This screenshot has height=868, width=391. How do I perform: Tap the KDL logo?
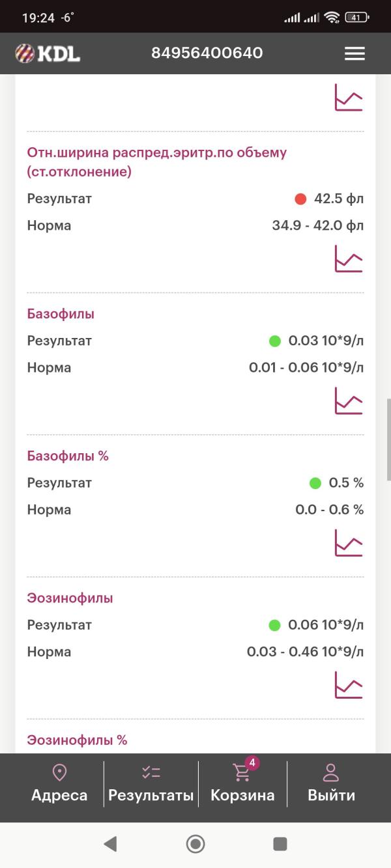[48, 53]
